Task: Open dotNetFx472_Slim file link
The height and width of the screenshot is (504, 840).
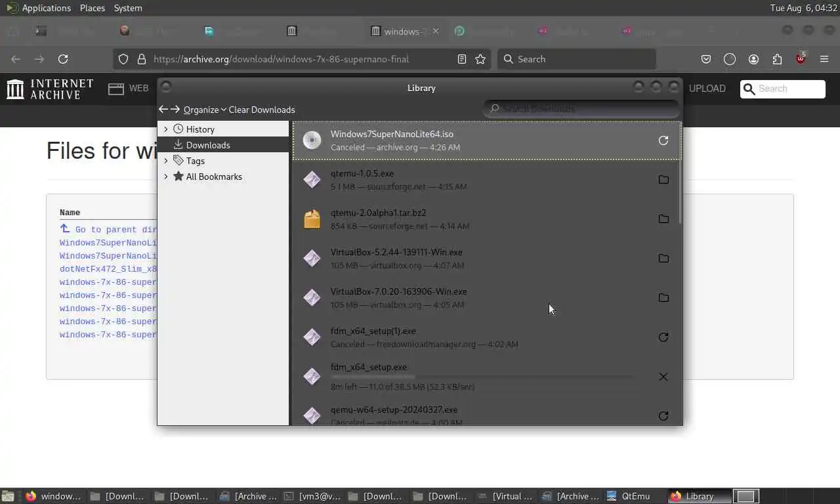Action: click(108, 269)
